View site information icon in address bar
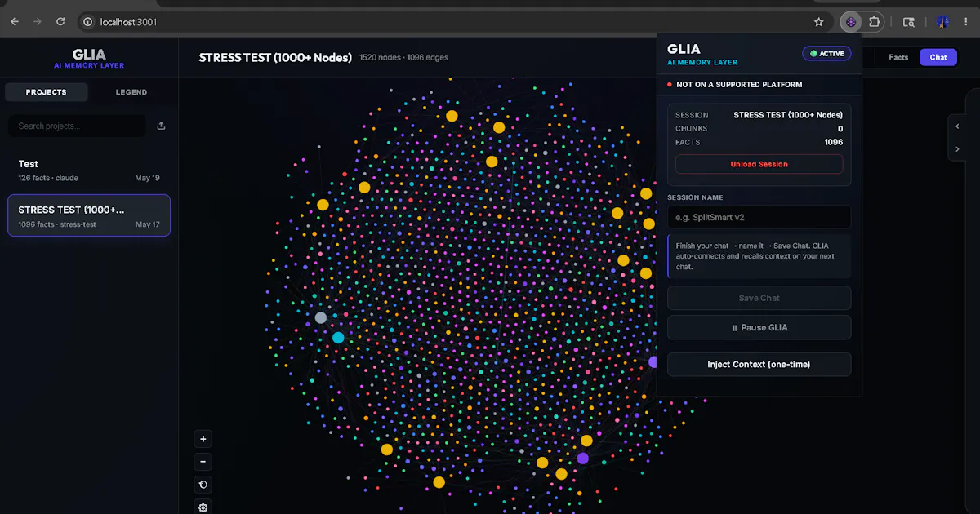This screenshot has width=980, height=514. (x=88, y=22)
